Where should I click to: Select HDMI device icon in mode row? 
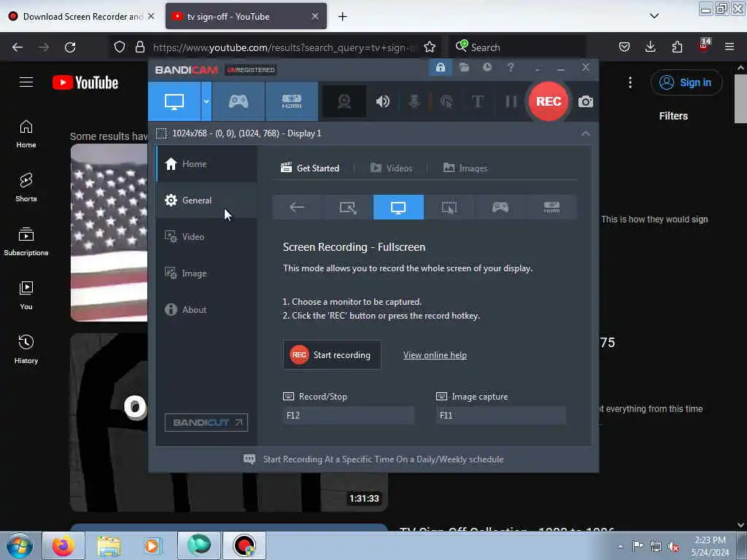551,207
